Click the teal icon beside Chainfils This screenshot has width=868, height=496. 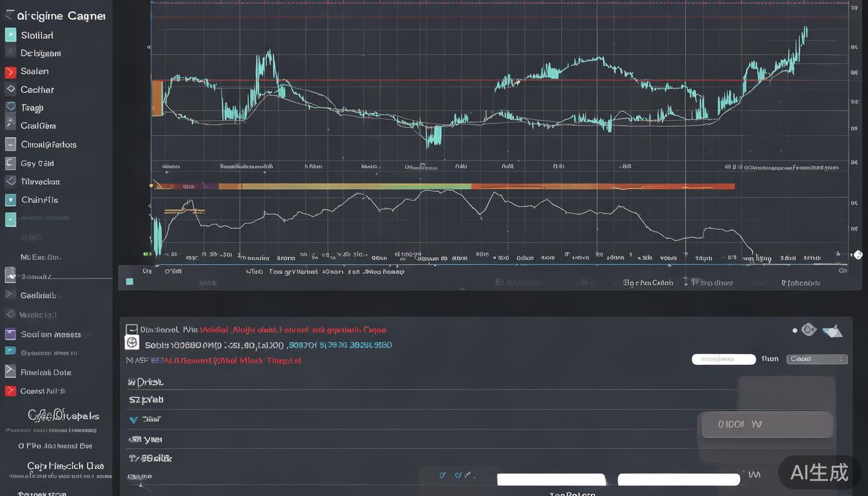click(10, 200)
